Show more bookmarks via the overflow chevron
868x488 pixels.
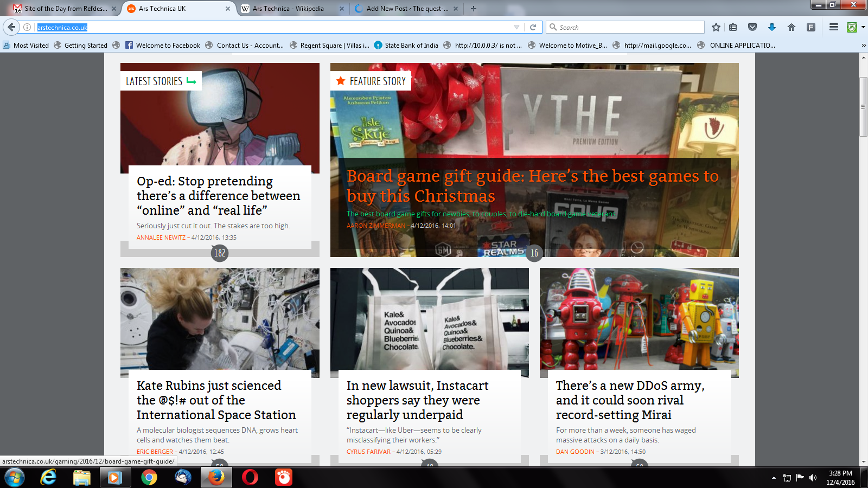(864, 46)
